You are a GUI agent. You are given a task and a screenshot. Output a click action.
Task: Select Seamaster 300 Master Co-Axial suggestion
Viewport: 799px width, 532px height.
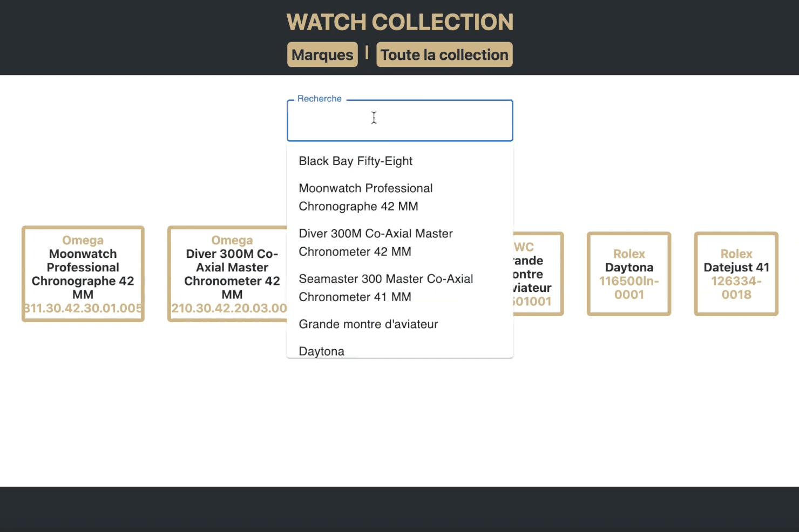(x=385, y=288)
